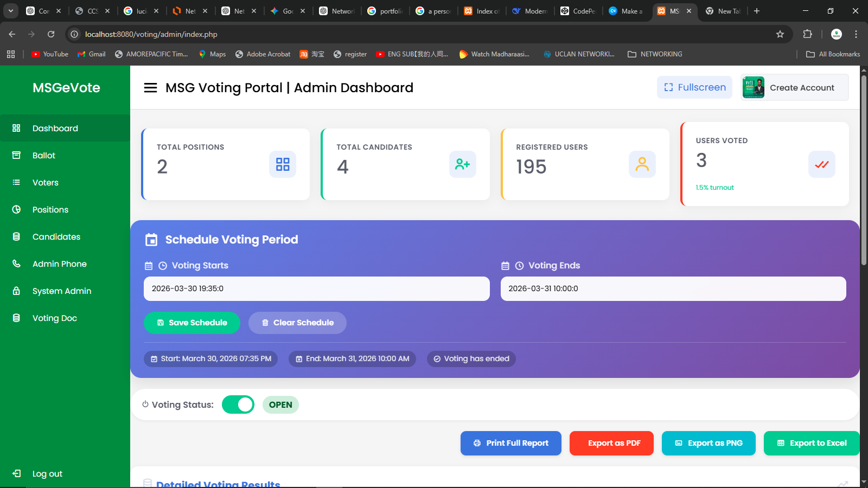
Task: Click the Create Account profile avatar
Action: tap(754, 87)
